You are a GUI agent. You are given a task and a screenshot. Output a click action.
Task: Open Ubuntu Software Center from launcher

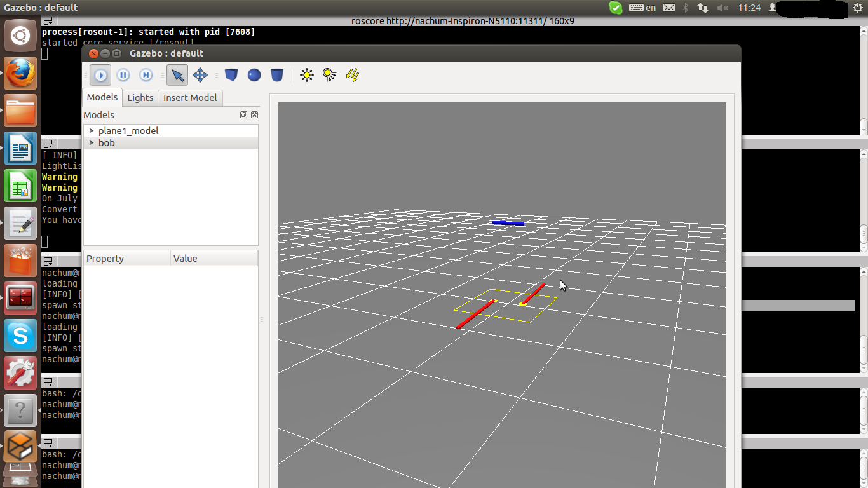20,261
